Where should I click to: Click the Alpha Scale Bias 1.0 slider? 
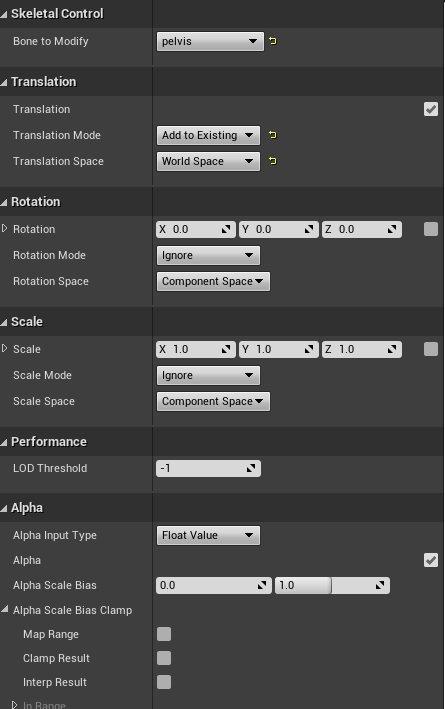(332, 585)
